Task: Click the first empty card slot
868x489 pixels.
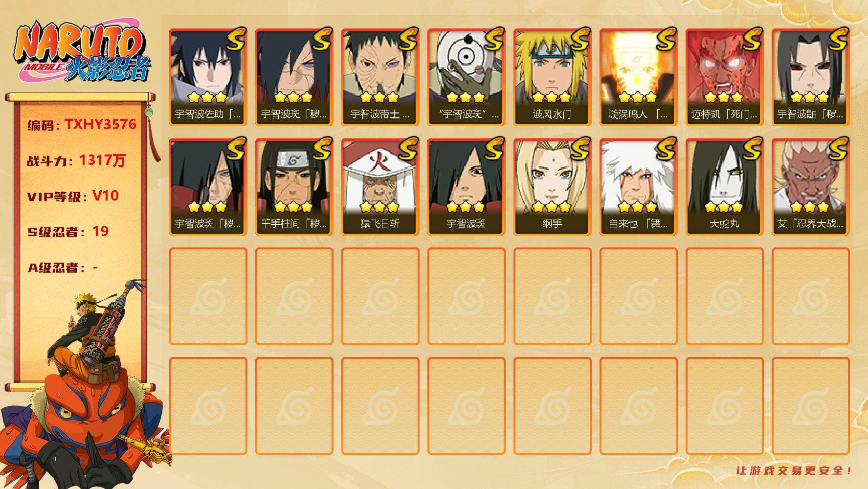Action: (x=208, y=296)
